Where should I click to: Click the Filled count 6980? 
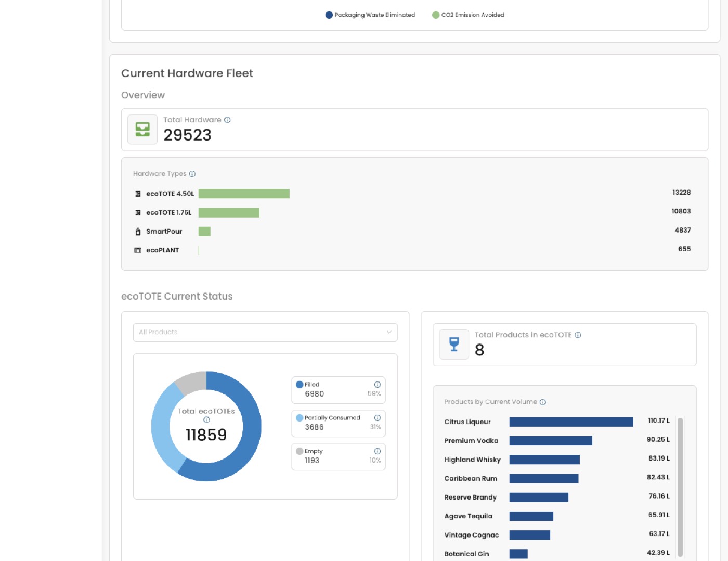[x=315, y=394]
